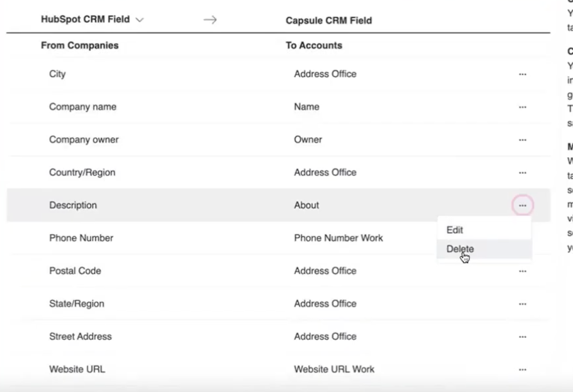The width and height of the screenshot is (573, 392).
Task: Click Address Office in Postal Code row
Action: click(x=325, y=271)
